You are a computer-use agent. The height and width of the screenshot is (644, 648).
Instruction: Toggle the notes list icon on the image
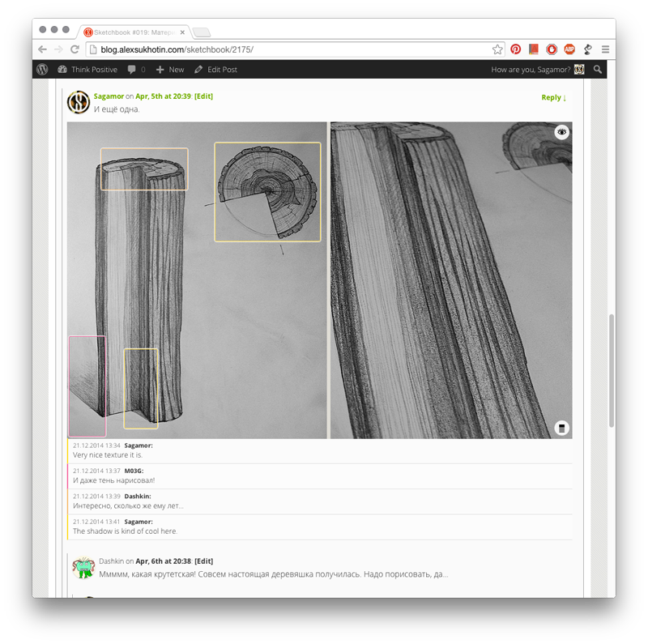[561, 429]
